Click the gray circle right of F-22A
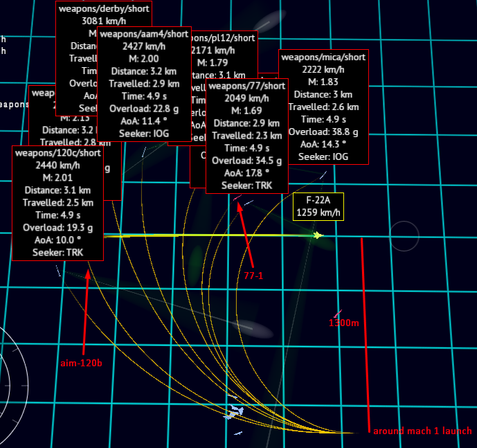Screen dimensions: 477x448 click(404, 237)
